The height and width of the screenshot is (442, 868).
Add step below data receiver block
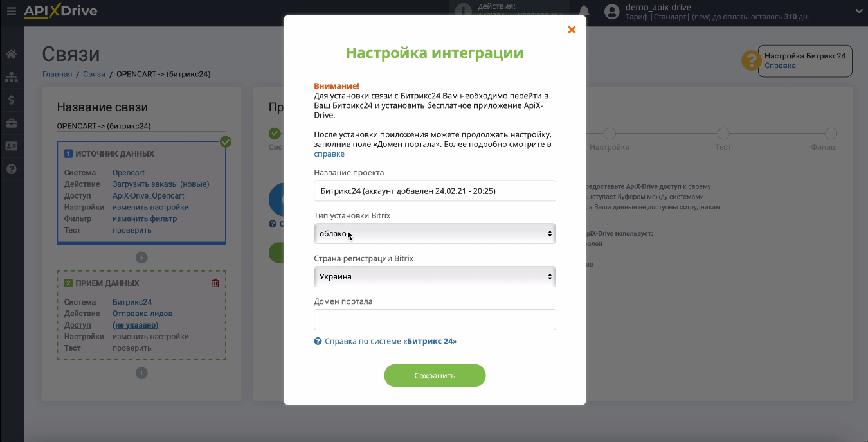[141, 373]
